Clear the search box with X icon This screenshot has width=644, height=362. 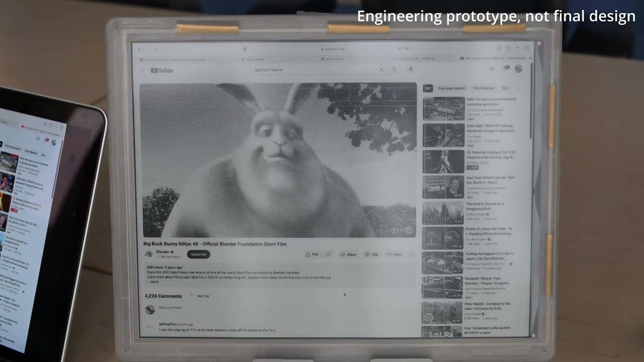tap(381, 69)
